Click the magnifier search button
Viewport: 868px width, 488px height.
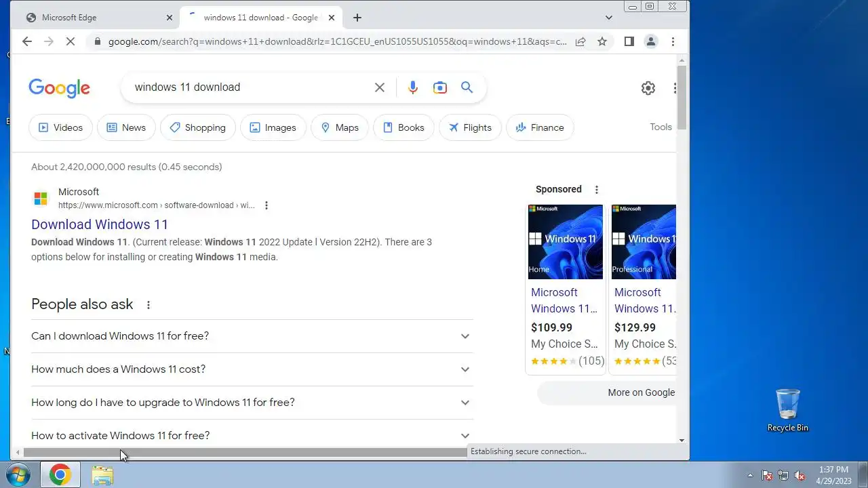(x=467, y=87)
